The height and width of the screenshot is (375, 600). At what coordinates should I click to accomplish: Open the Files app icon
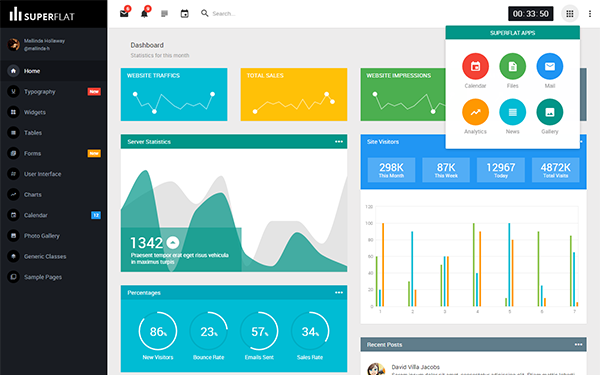(512, 66)
